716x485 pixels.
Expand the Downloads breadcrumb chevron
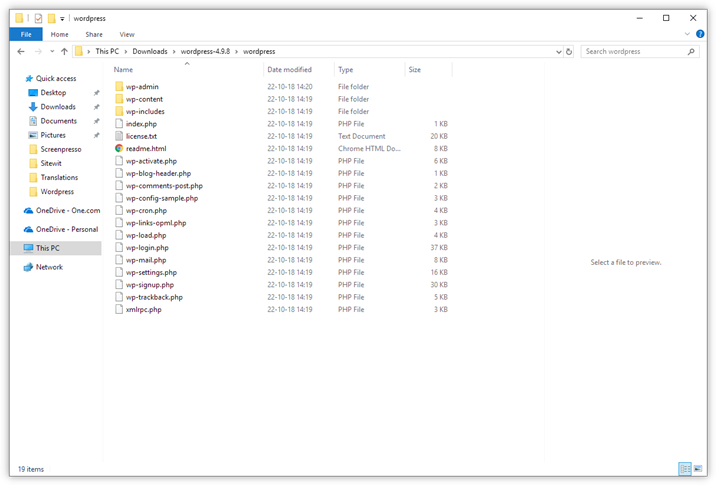[x=174, y=52]
